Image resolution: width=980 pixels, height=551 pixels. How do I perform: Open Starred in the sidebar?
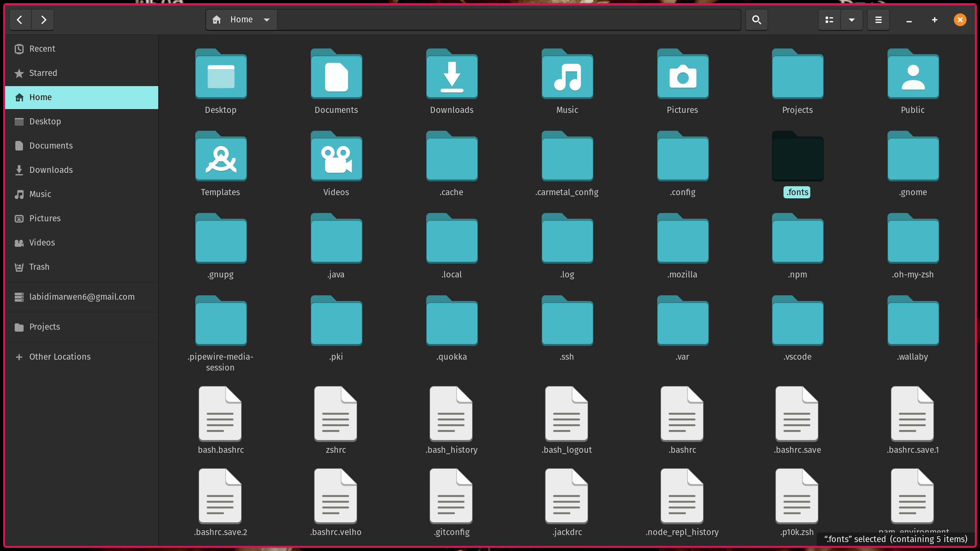(81, 73)
